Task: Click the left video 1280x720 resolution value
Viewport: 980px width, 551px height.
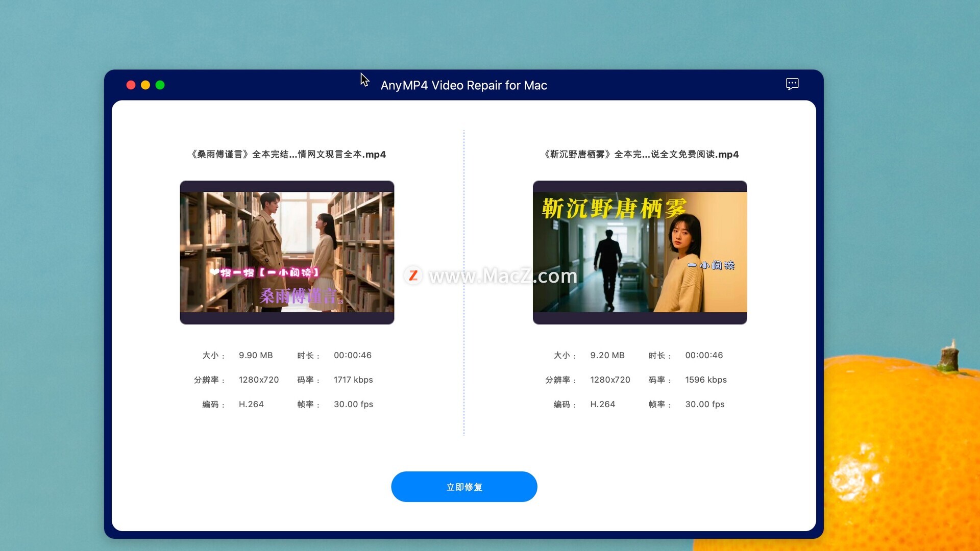Action: (259, 380)
